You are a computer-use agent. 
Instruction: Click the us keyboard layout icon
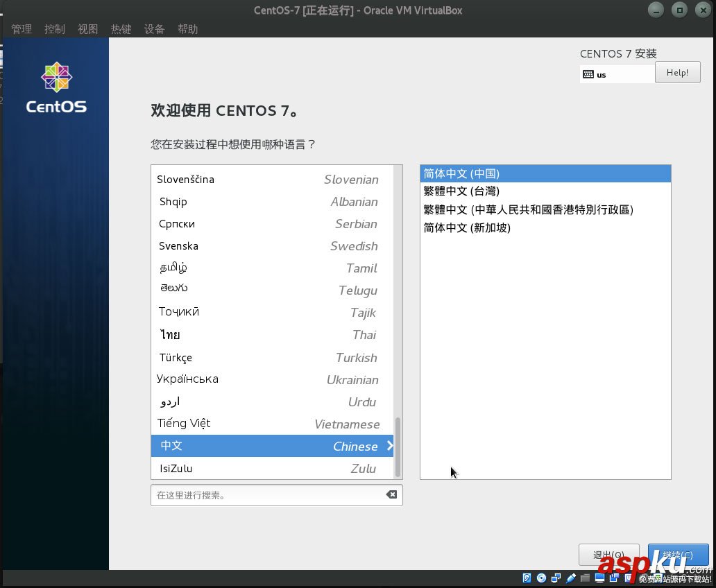[x=589, y=74]
